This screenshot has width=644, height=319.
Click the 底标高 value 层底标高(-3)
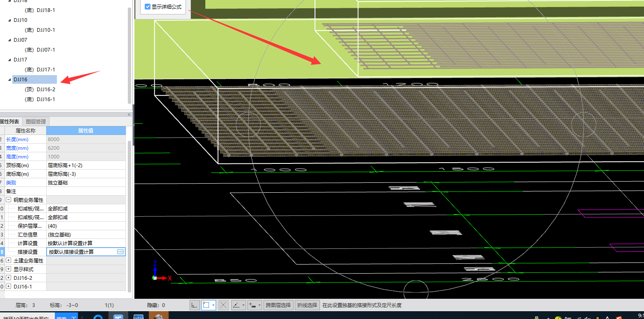[x=86, y=174]
